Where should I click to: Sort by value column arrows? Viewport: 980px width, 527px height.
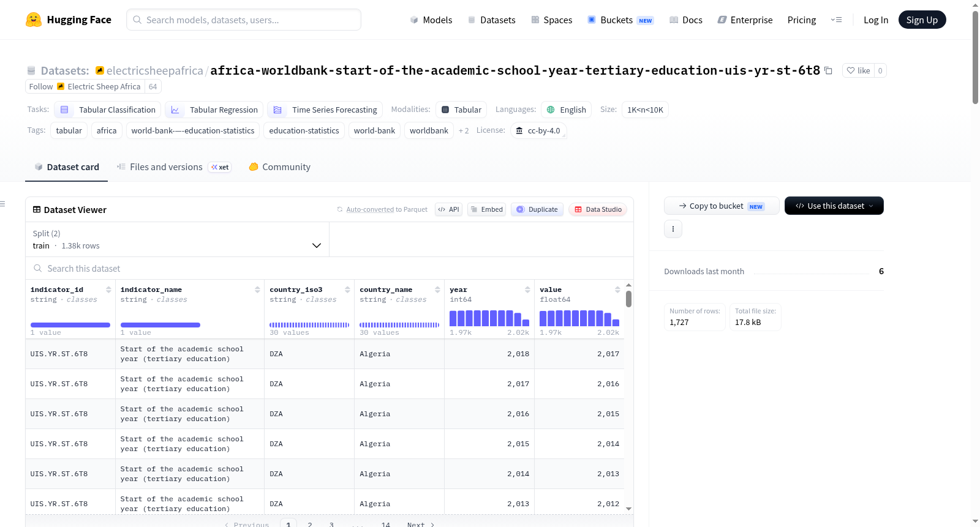617,290
